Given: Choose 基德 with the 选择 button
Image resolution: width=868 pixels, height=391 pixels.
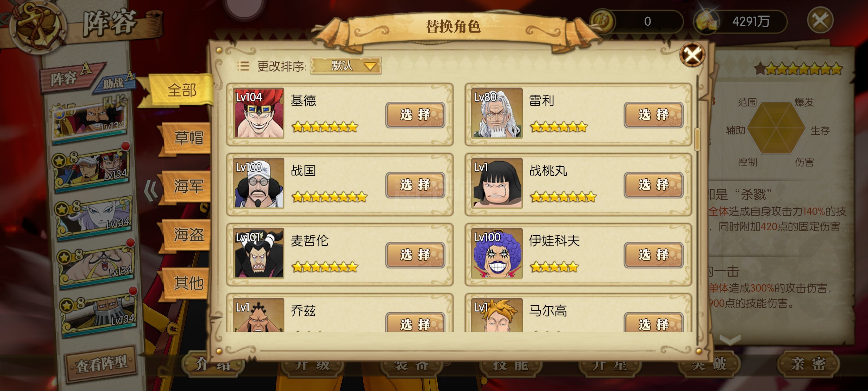Looking at the screenshot, I should [x=415, y=115].
